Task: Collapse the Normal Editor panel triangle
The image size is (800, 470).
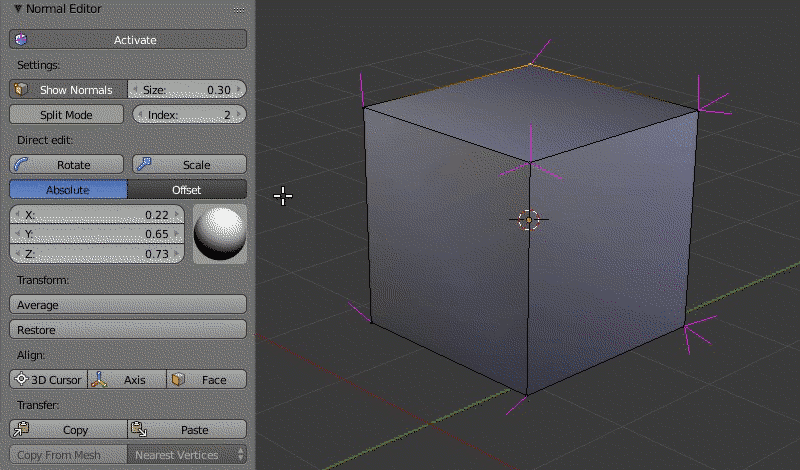Action: [18, 9]
